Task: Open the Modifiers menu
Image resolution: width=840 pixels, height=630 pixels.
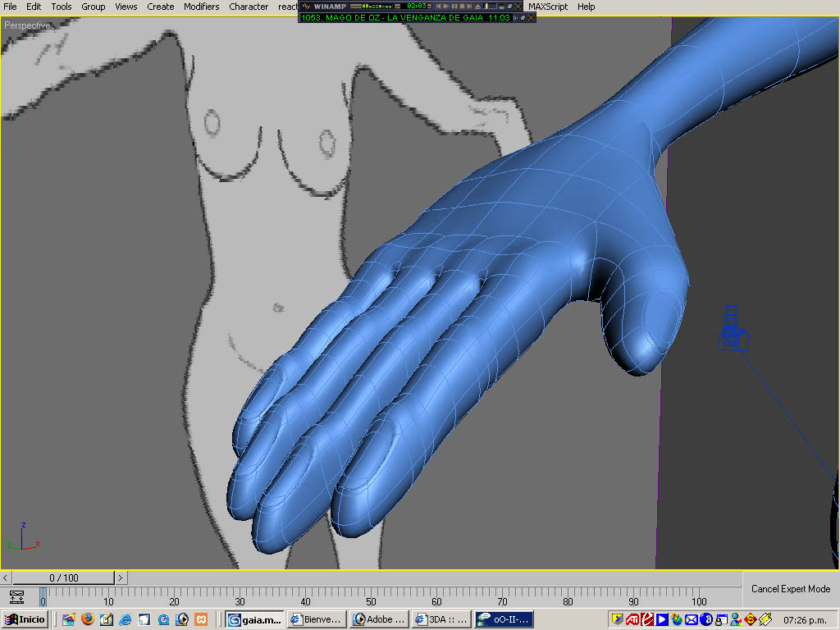Action: [202, 7]
